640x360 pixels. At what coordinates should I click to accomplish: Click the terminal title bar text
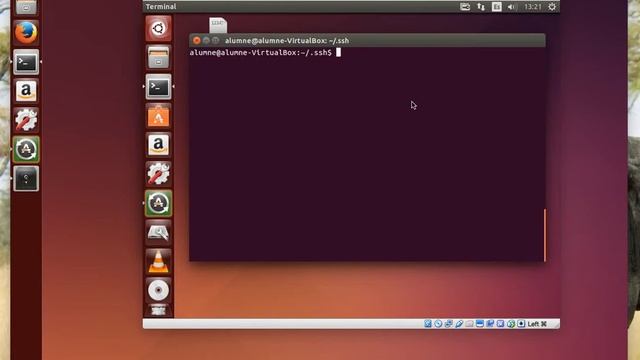click(287, 40)
